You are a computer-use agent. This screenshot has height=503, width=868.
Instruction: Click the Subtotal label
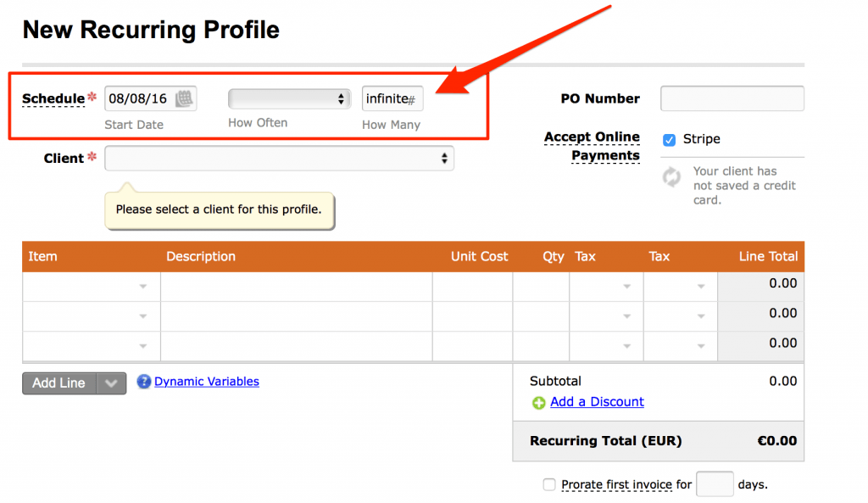pos(555,381)
